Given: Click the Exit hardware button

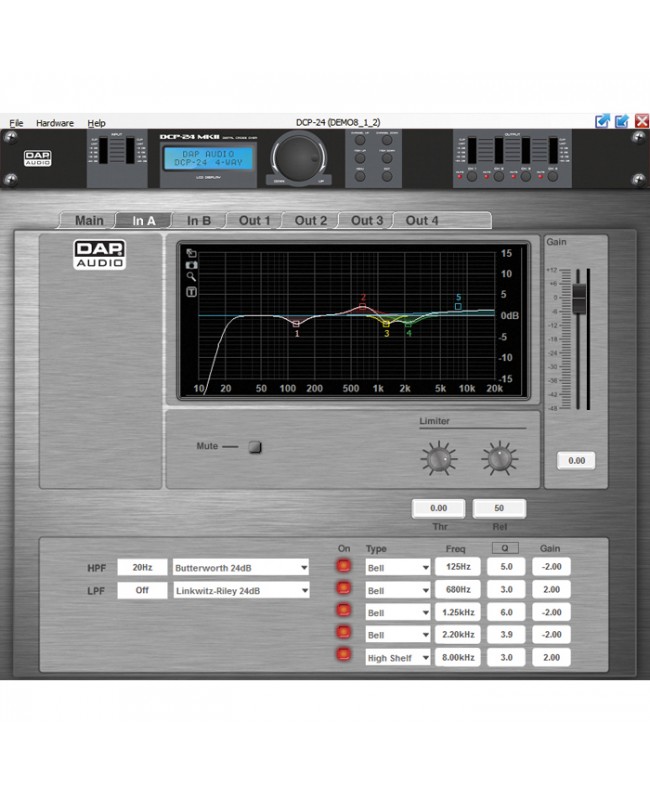Looking at the screenshot, I should click(387, 176).
